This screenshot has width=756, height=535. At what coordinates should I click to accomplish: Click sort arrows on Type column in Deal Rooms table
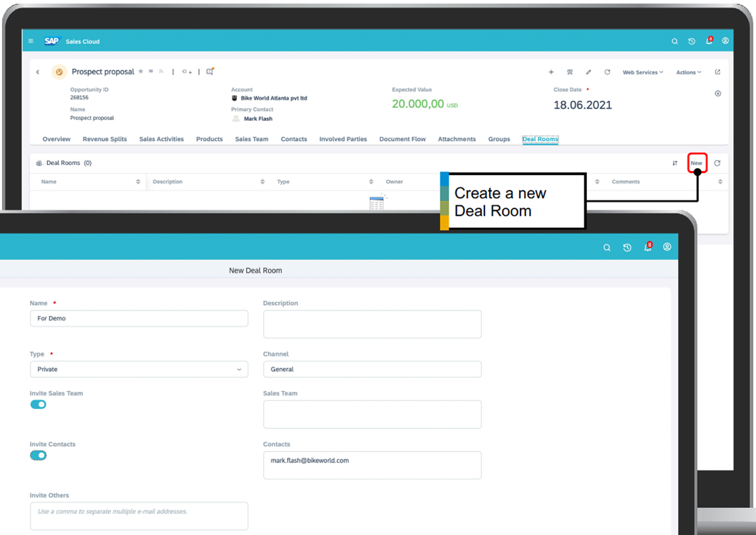click(371, 182)
